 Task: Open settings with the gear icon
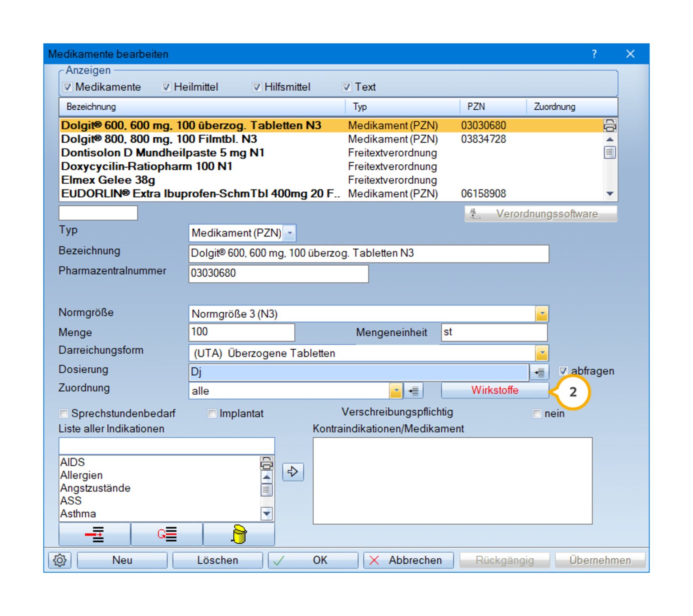click(x=60, y=560)
